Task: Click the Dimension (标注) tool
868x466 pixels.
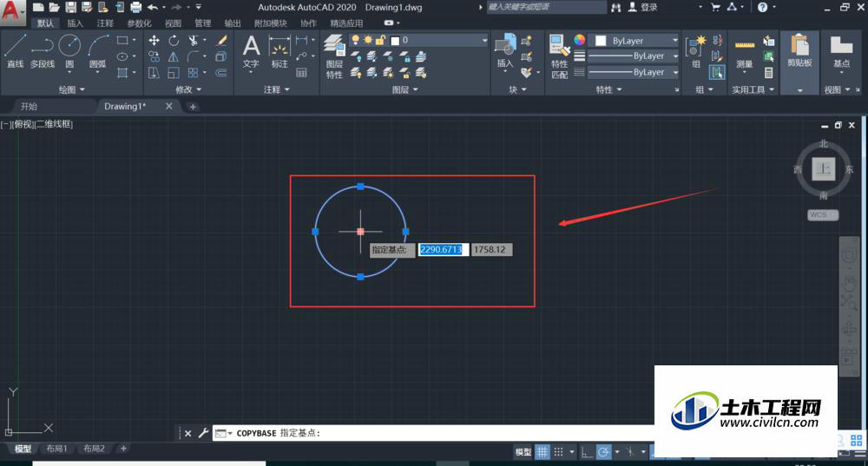Action: (x=279, y=51)
